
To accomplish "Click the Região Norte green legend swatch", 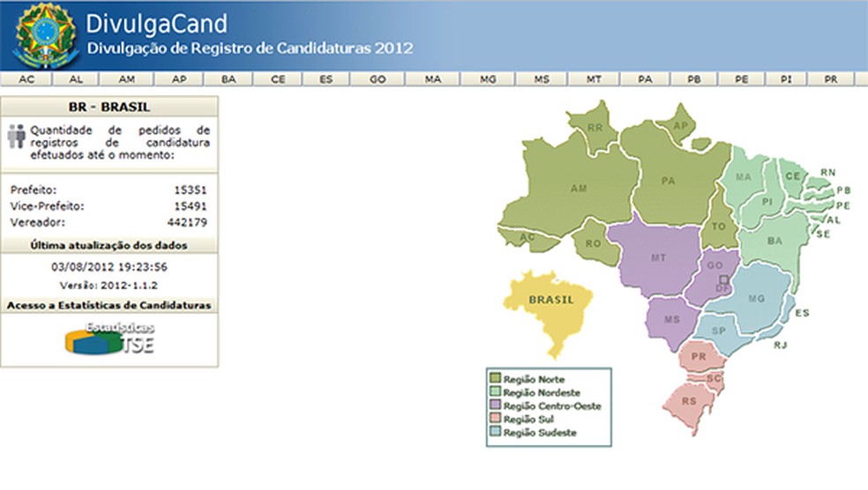I will 495,378.
